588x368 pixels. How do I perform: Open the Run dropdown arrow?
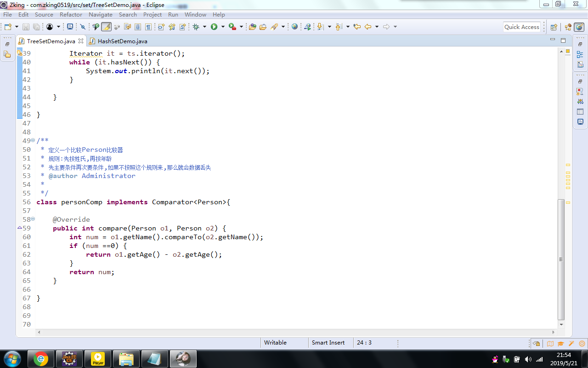click(x=223, y=27)
